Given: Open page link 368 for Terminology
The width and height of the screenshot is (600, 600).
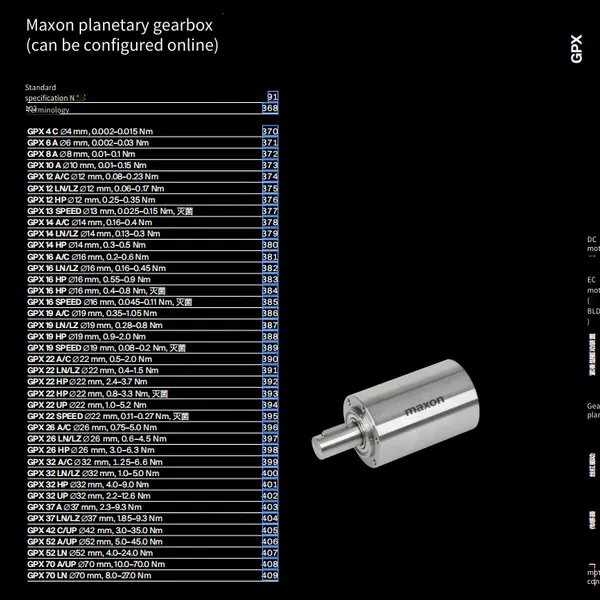Looking at the screenshot, I should (270, 108).
